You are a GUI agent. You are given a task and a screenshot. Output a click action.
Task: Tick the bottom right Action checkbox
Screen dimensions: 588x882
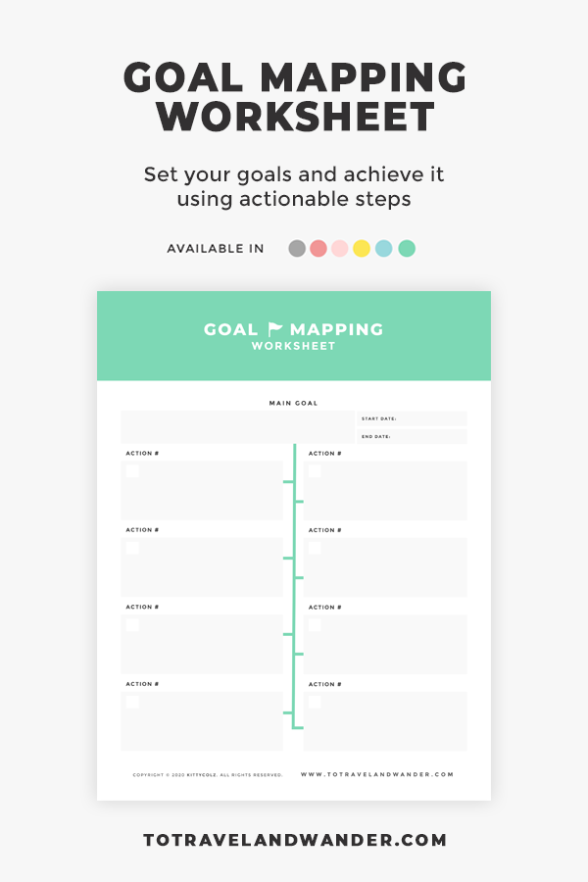coord(315,702)
